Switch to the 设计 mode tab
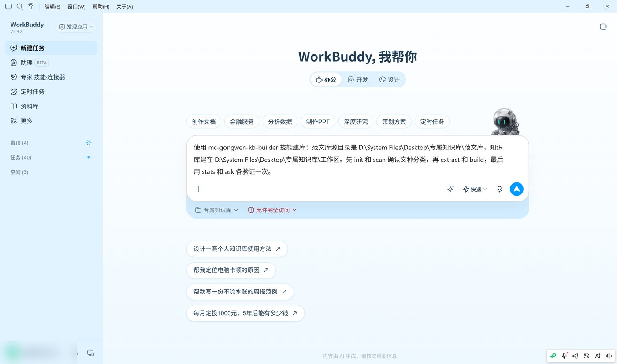The width and height of the screenshot is (617, 364). coord(390,80)
